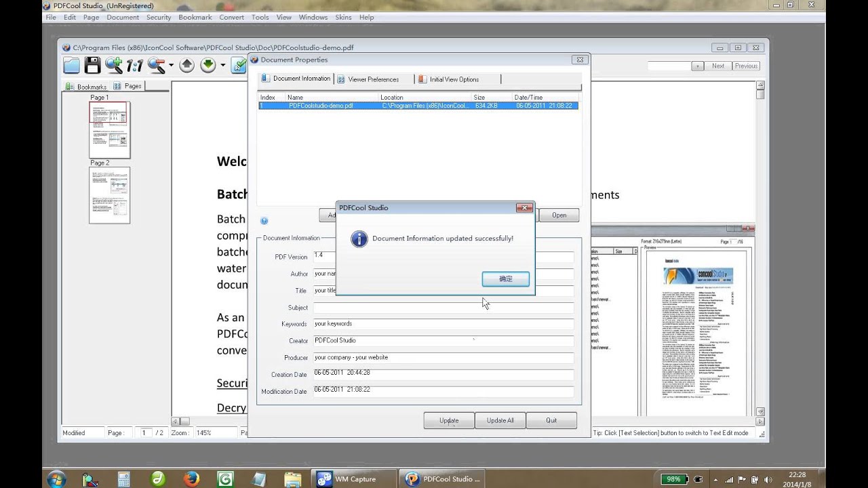Click the open folder toolbar icon
The image size is (868, 488).
click(72, 66)
